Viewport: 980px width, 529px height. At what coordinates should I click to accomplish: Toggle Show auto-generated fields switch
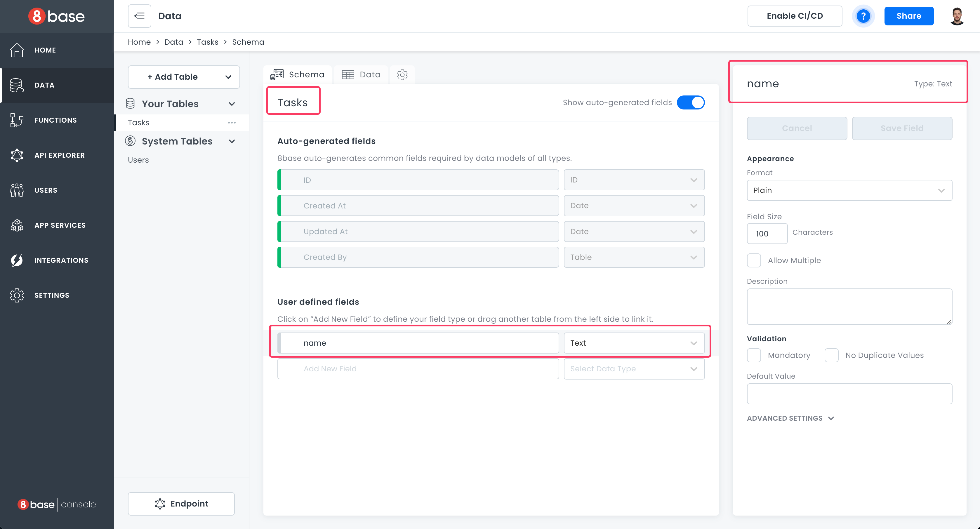click(691, 102)
